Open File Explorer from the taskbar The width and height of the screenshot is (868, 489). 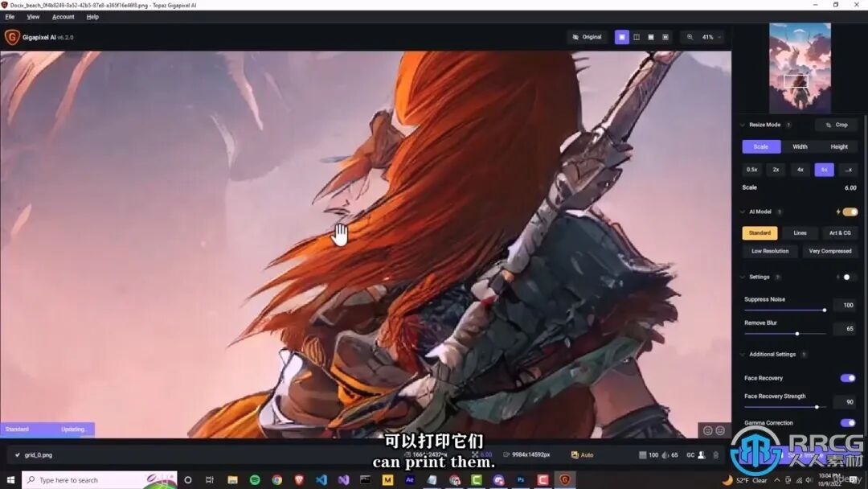(x=232, y=479)
